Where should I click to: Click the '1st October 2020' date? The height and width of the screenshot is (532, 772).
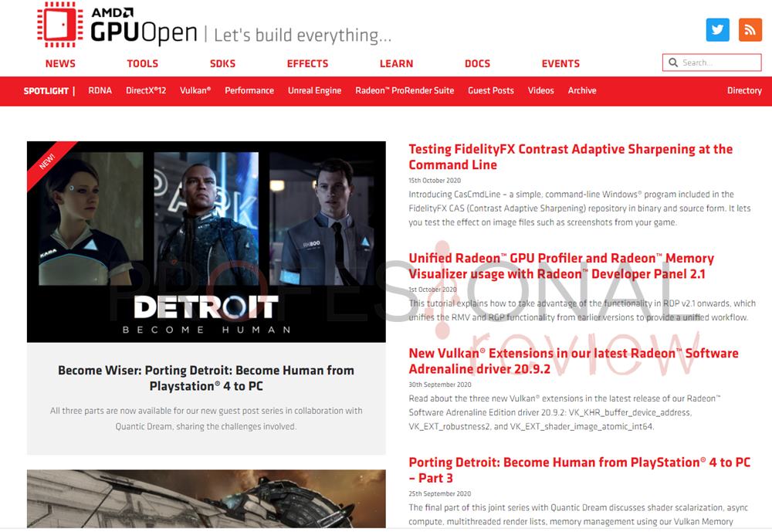pos(433,290)
